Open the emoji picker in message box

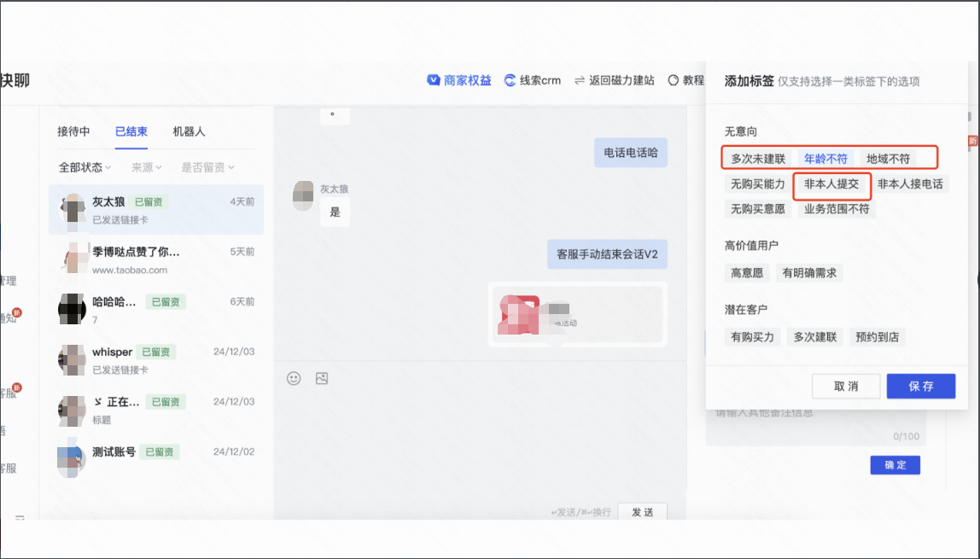point(293,378)
